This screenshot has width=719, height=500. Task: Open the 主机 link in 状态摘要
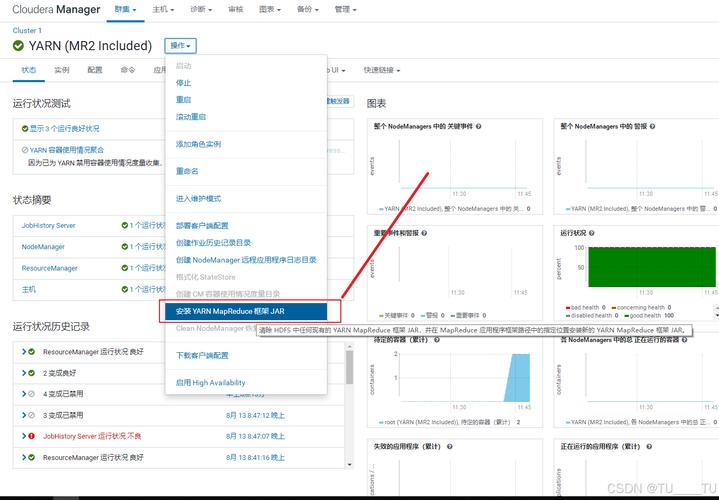click(28, 289)
